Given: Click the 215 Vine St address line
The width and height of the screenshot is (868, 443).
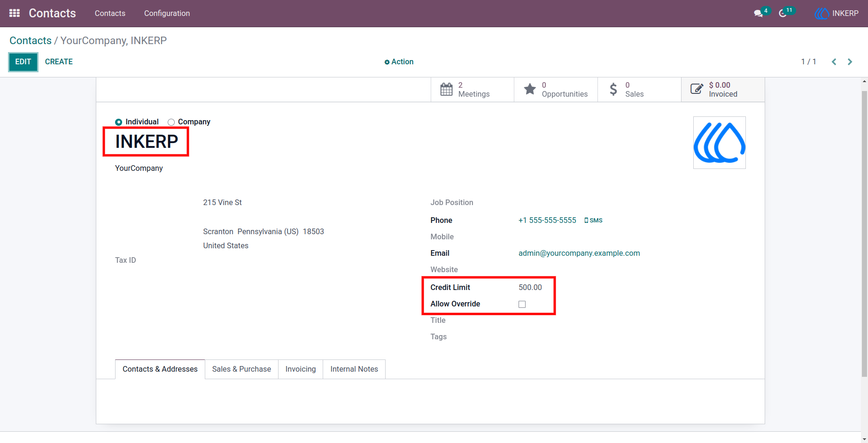Looking at the screenshot, I should coord(223,203).
